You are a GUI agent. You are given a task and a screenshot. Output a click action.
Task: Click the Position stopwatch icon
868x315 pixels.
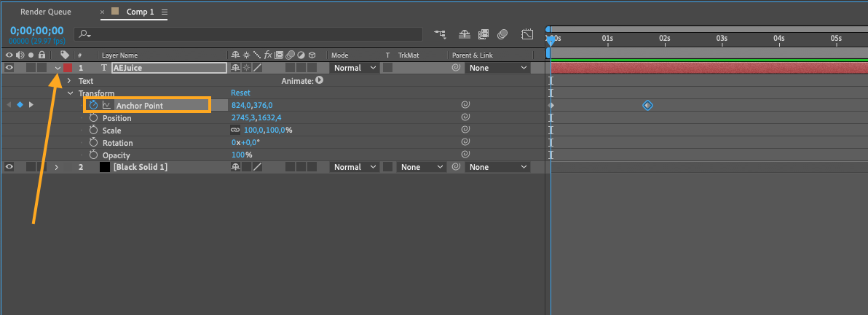[x=93, y=118]
